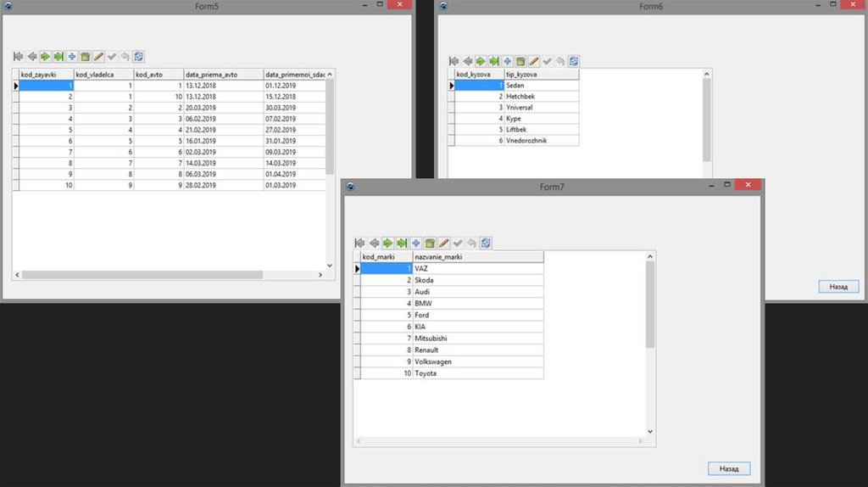This screenshot has height=487, width=868.
Task: Click the kod_marki column header in Form7
Action: click(x=387, y=256)
